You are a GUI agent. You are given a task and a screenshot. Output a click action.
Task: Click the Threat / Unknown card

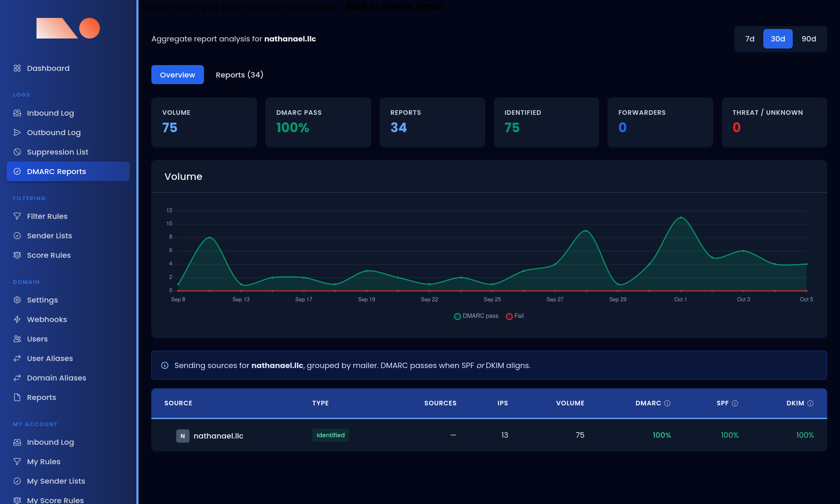774,122
